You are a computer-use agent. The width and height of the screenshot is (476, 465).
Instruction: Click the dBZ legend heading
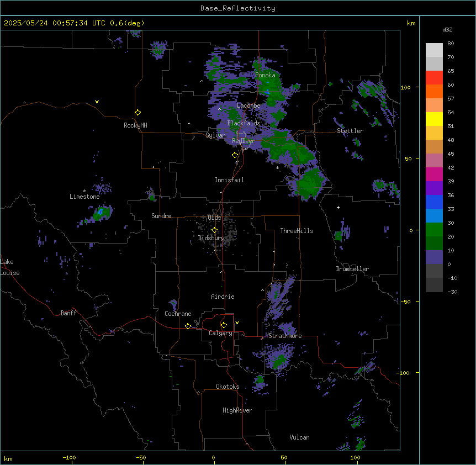[x=447, y=29]
